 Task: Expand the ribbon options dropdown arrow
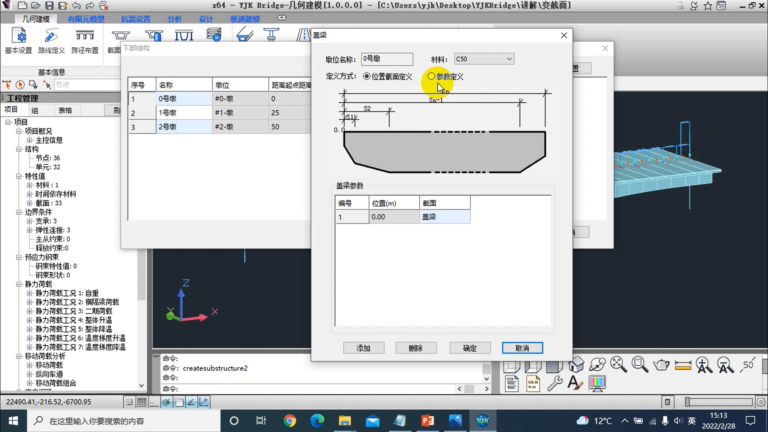click(282, 18)
